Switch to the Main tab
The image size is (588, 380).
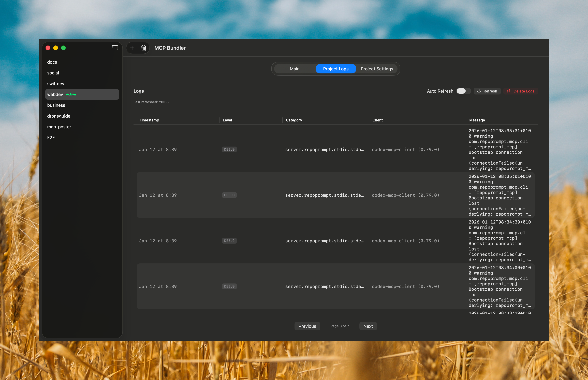tap(294, 69)
